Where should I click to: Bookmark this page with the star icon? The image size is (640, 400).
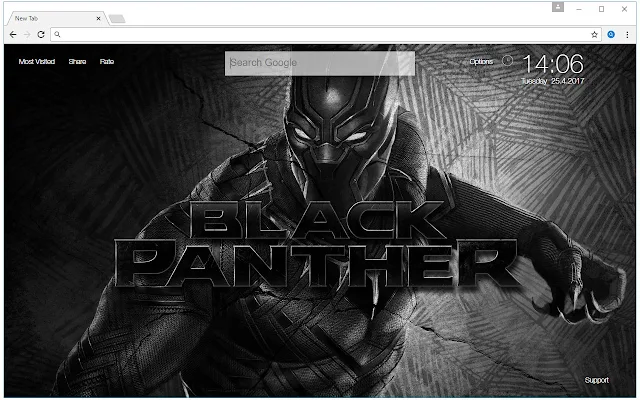(x=594, y=35)
